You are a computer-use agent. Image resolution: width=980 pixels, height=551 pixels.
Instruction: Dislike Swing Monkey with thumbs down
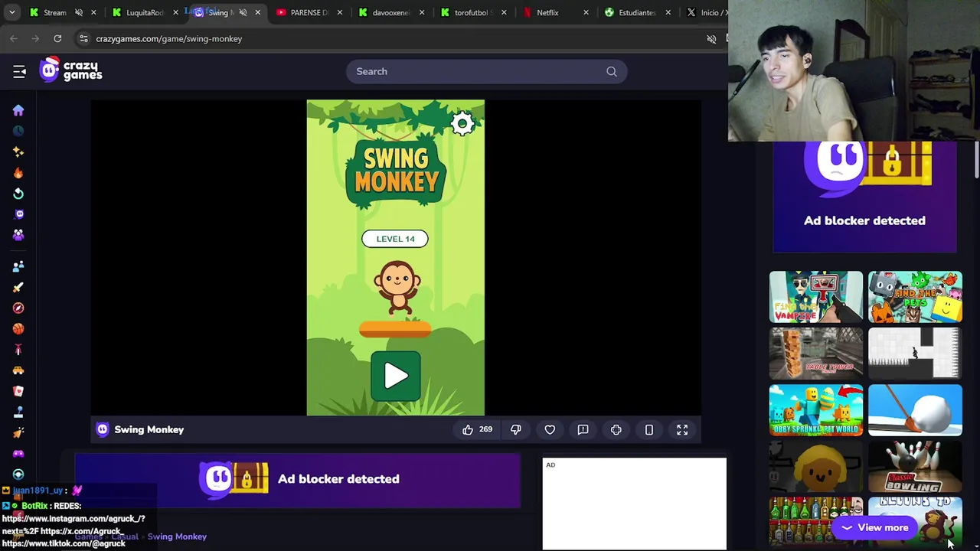click(516, 430)
